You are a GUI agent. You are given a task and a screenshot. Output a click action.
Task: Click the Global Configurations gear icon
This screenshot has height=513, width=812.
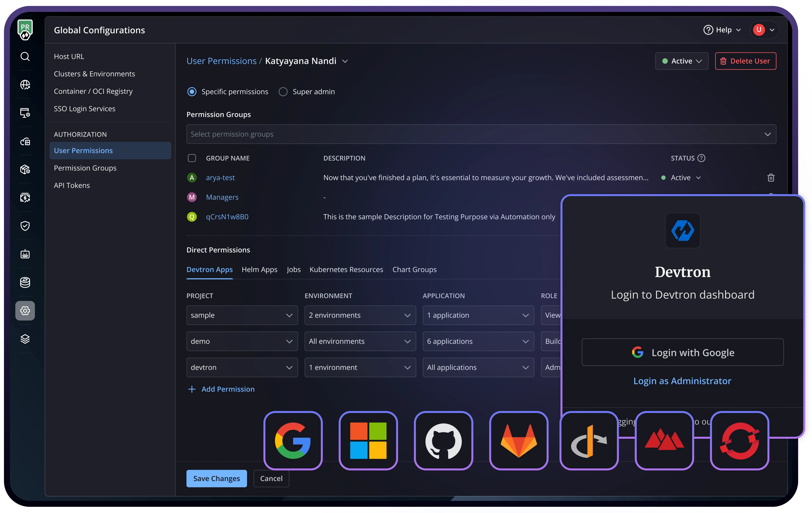[25, 311]
